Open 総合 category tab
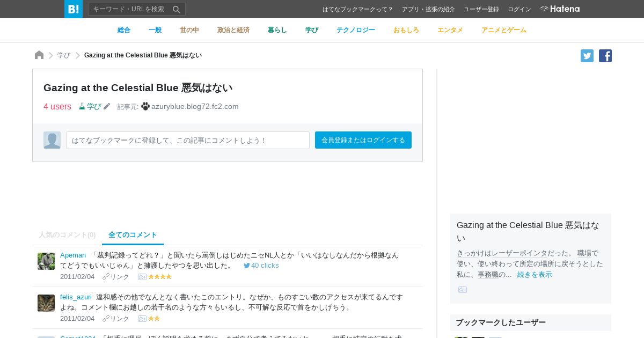 (x=124, y=30)
